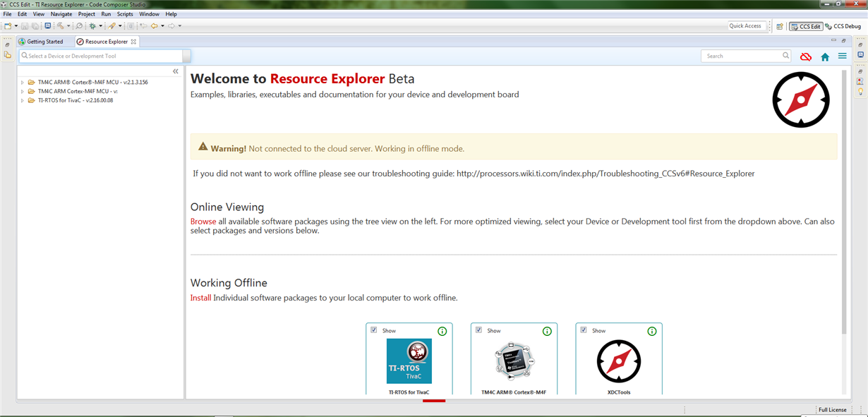Click the TM4C ARM Cortex-M4F chip thumbnail
The width and height of the screenshot is (868, 417).
(x=514, y=361)
